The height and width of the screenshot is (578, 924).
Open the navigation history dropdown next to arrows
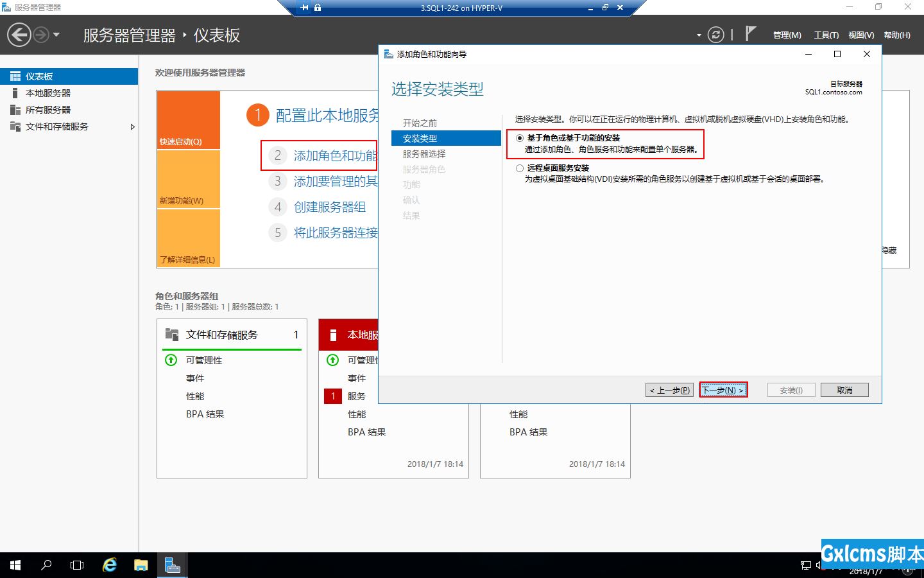pyautogui.click(x=56, y=35)
